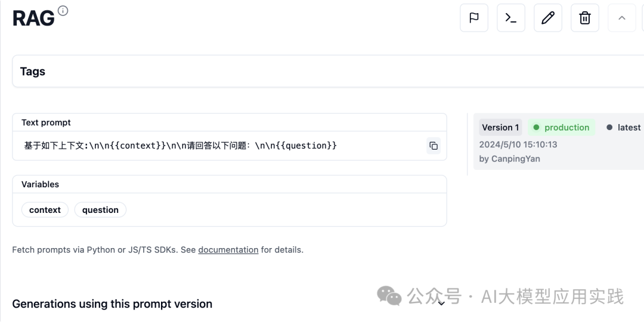Open the documentation link
The width and height of the screenshot is (644, 322).
tap(228, 250)
